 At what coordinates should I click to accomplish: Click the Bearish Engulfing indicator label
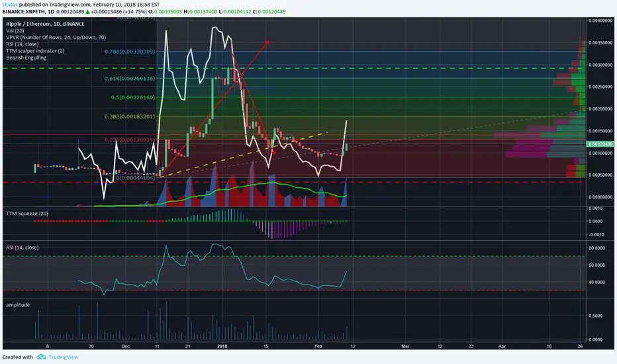(x=26, y=58)
